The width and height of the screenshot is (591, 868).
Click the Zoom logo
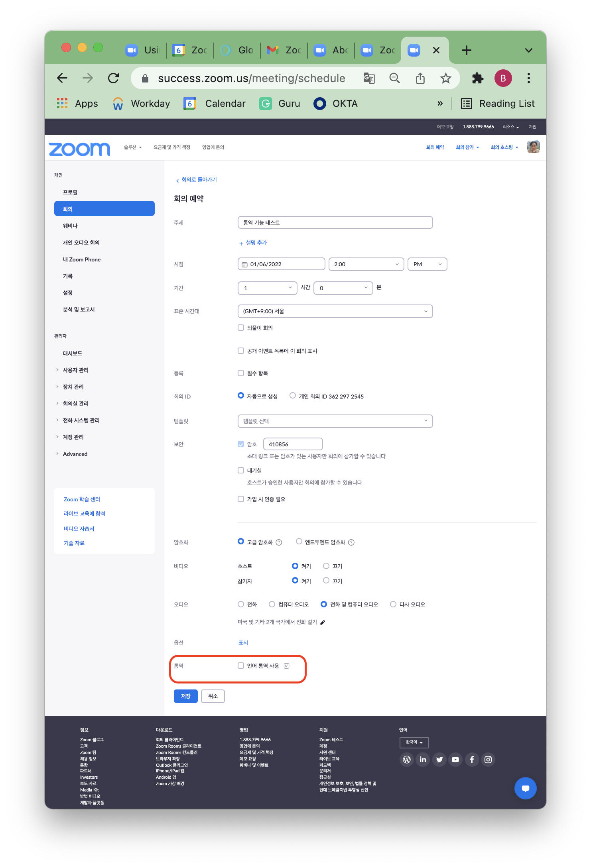(x=79, y=149)
